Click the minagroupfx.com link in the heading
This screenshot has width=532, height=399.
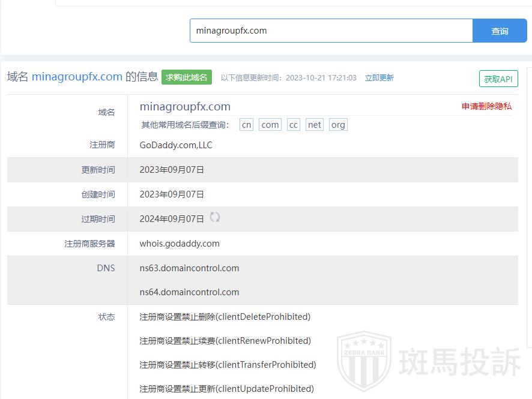pyautogui.click(x=77, y=77)
